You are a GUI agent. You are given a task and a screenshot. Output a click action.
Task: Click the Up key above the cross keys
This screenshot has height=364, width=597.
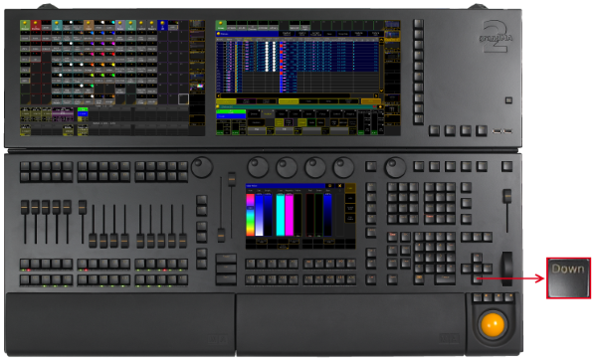(x=477, y=258)
